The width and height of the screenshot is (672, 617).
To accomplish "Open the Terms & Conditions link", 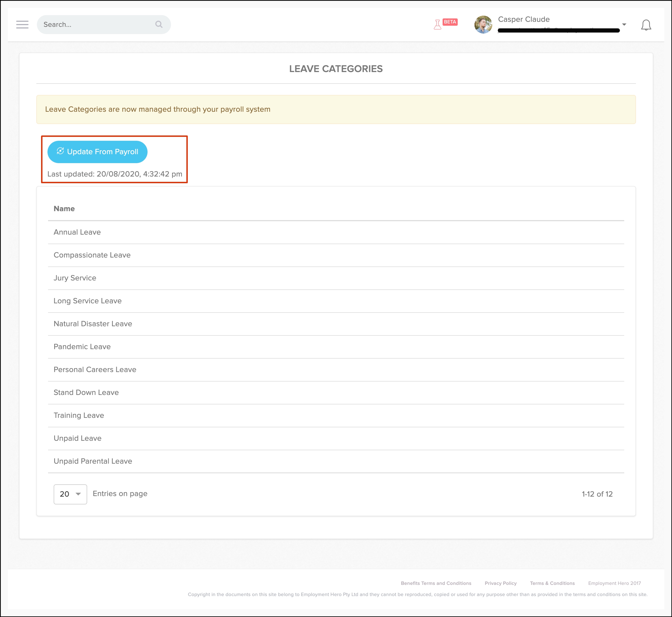I will click(552, 583).
